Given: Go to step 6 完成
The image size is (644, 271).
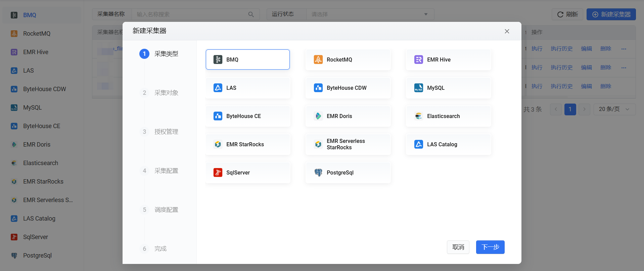Looking at the screenshot, I should click(153, 249).
